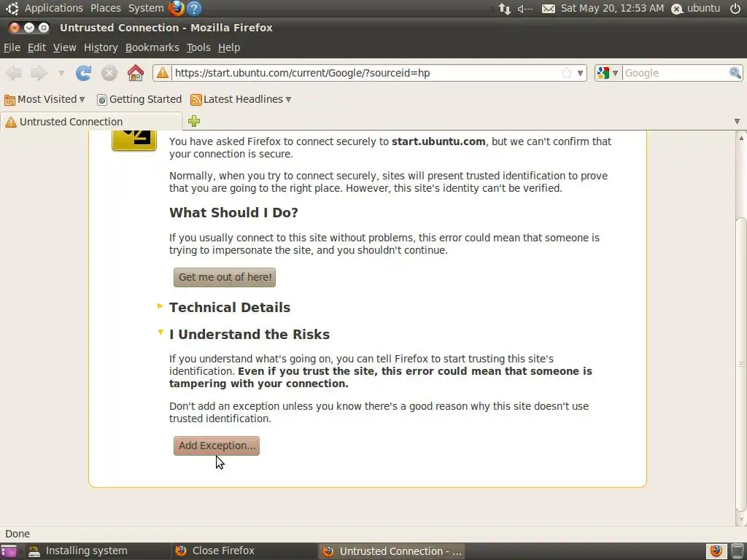Bookmark this page with the star icon
Image resolution: width=747 pixels, height=560 pixels.
click(x=566, y=73)
